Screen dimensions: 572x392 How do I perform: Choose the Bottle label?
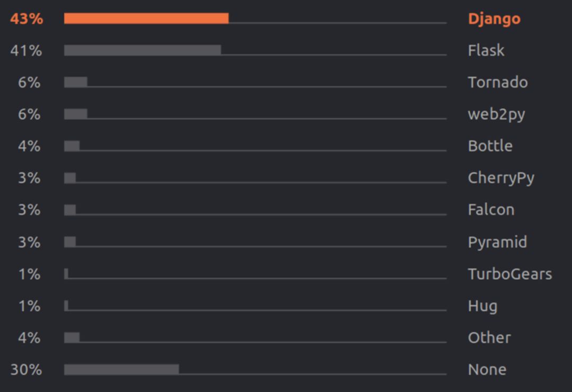490,146
